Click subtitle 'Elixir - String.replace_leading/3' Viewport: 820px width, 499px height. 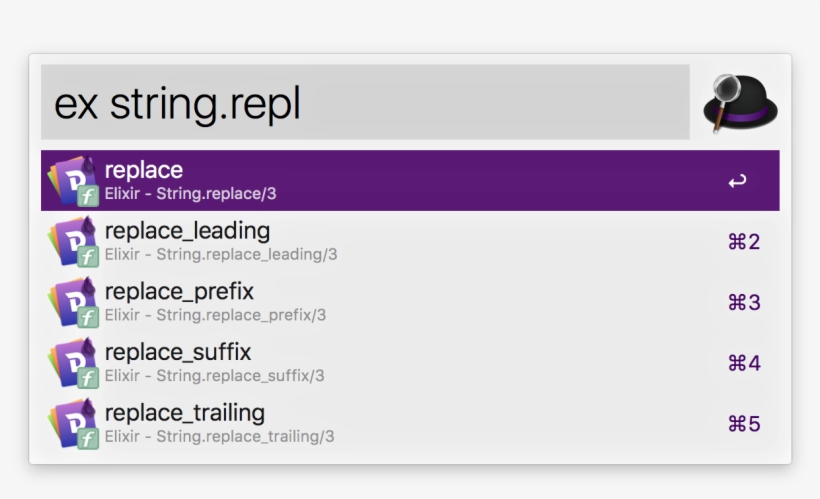pos(221,255)
